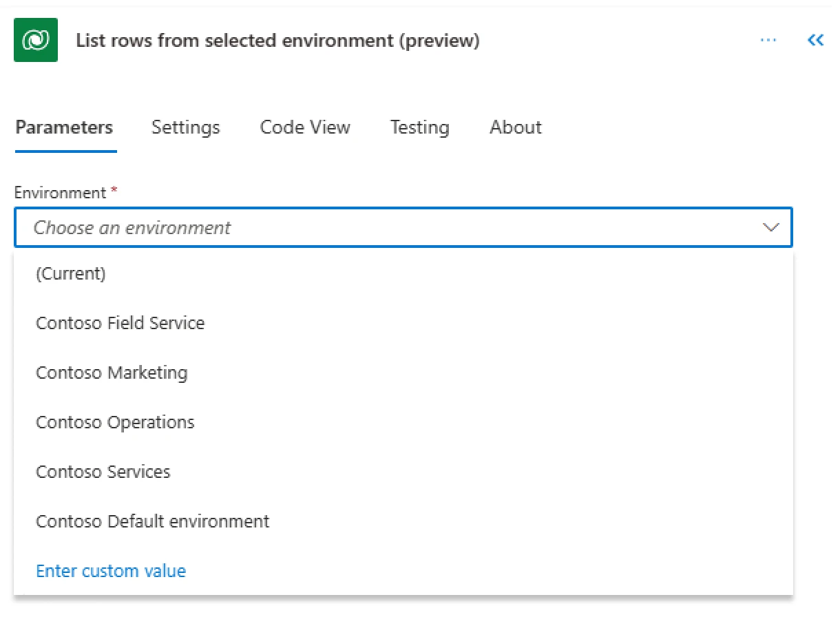Pick Contoso Marketing from the dropdown
This screenshot has width=840, height=617.
click(112, 373)
